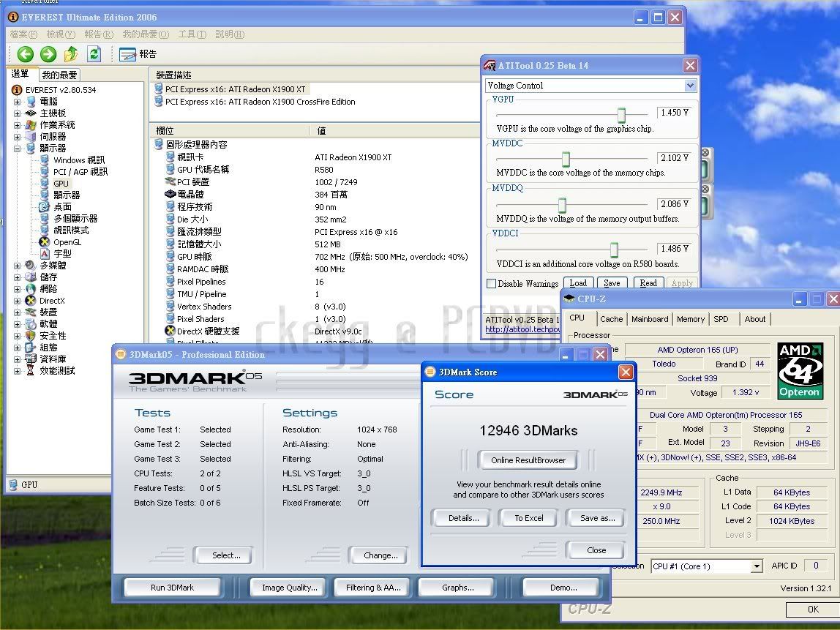Expand the 主機板 tree node
The image size is (840, 630).
[17, 113]
